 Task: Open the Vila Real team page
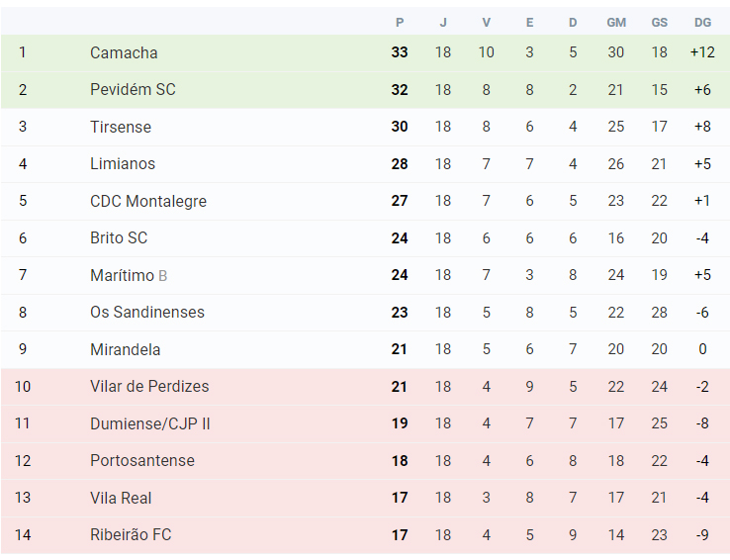(121, 498)
